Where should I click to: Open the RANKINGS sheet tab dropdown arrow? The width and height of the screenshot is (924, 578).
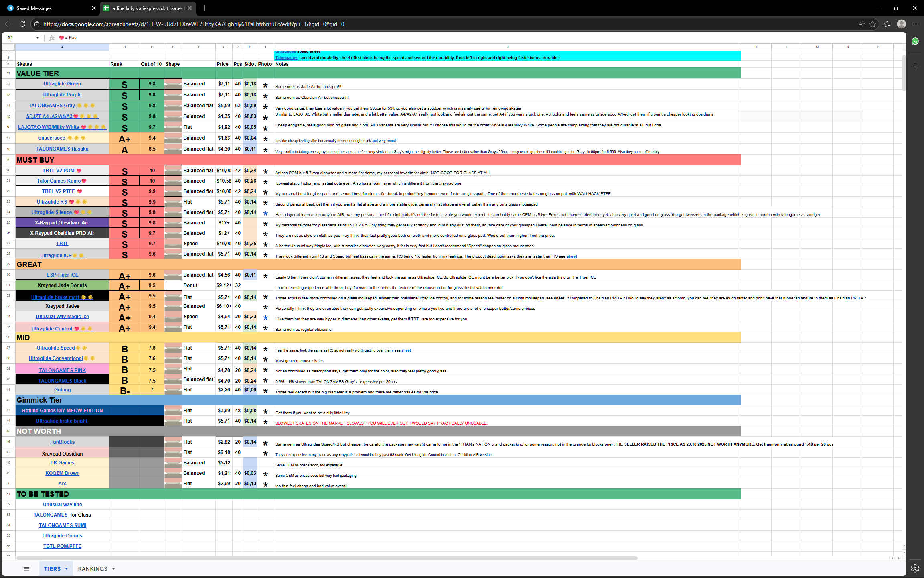113,569
